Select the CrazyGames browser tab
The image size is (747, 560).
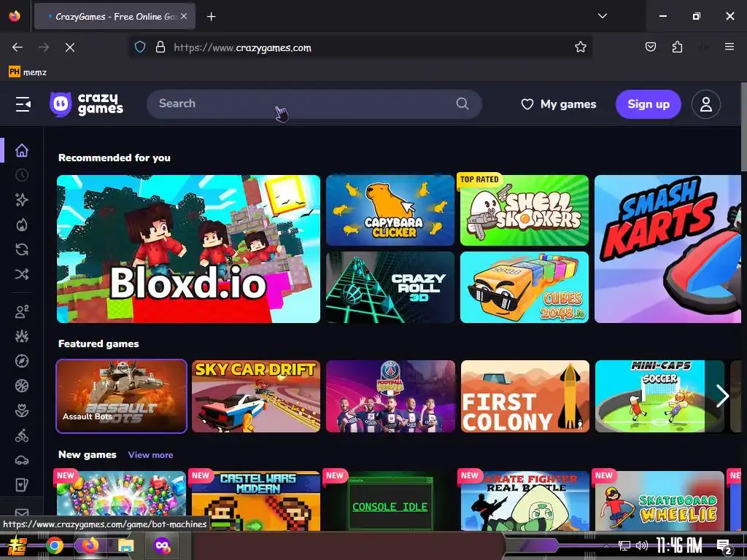click(115, 17)
